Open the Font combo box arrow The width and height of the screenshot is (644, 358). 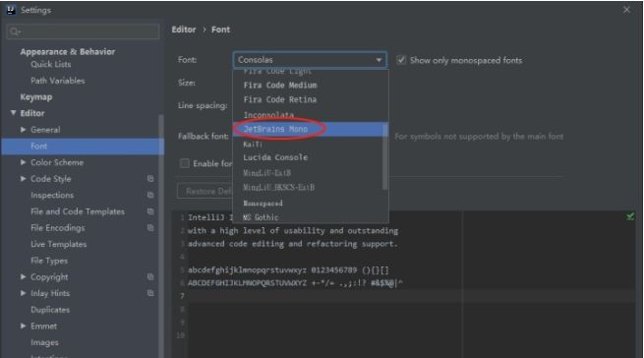(379, 60)
